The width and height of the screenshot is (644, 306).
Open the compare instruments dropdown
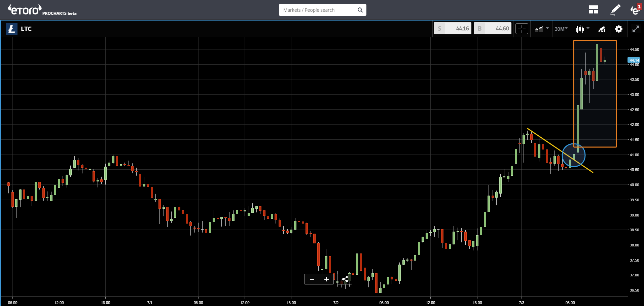pyautogui.click(x=542, y=29)
